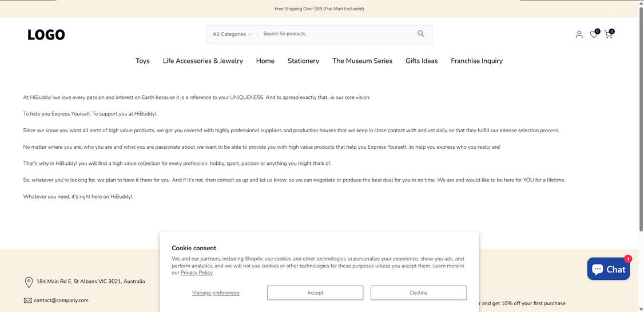Image resolution: width=644 pixels, height=312 pixels.
Task: Click paragraph starting 'Since we know you want'
Action: click(x=291, y=131)
